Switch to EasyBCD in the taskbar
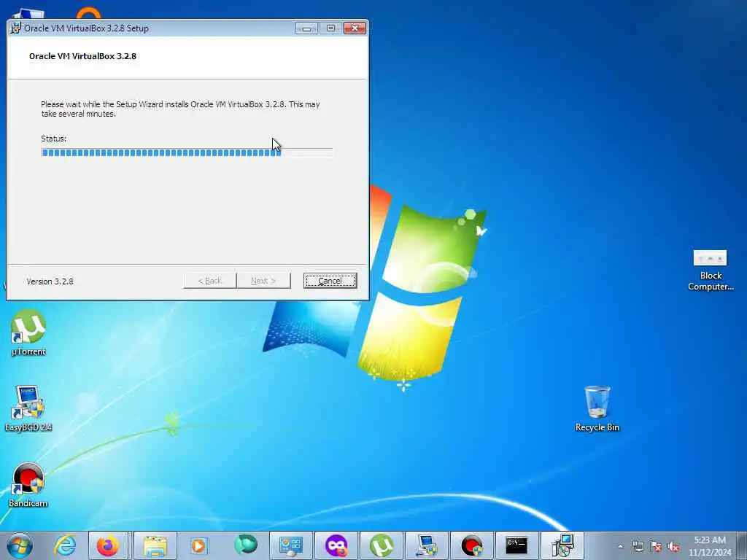Image resolution: width=747 pixels, height=560 pixels. (426, 545)
